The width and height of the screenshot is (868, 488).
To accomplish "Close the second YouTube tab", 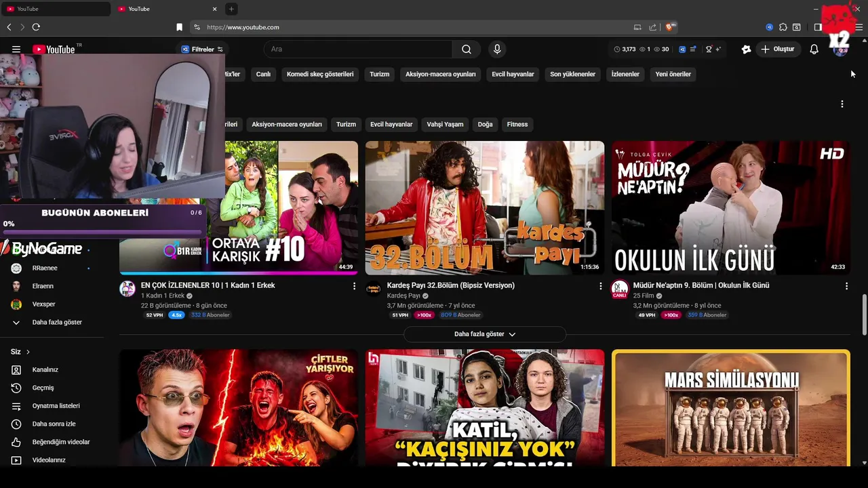I will point(215,9).
